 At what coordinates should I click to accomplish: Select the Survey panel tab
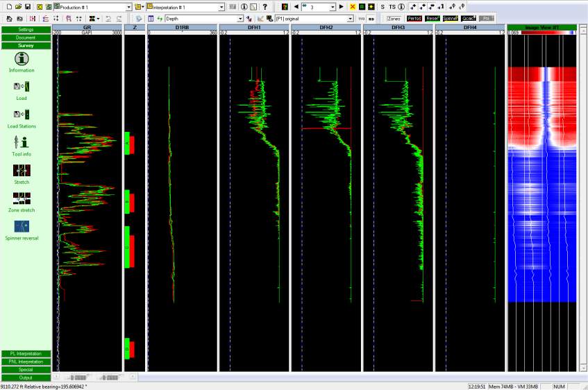coord(26,45)
